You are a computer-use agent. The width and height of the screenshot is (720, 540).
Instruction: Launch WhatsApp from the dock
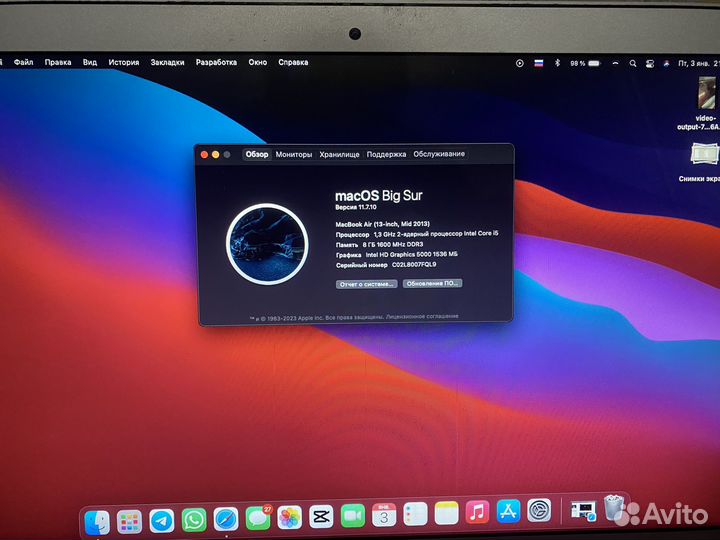194,521
